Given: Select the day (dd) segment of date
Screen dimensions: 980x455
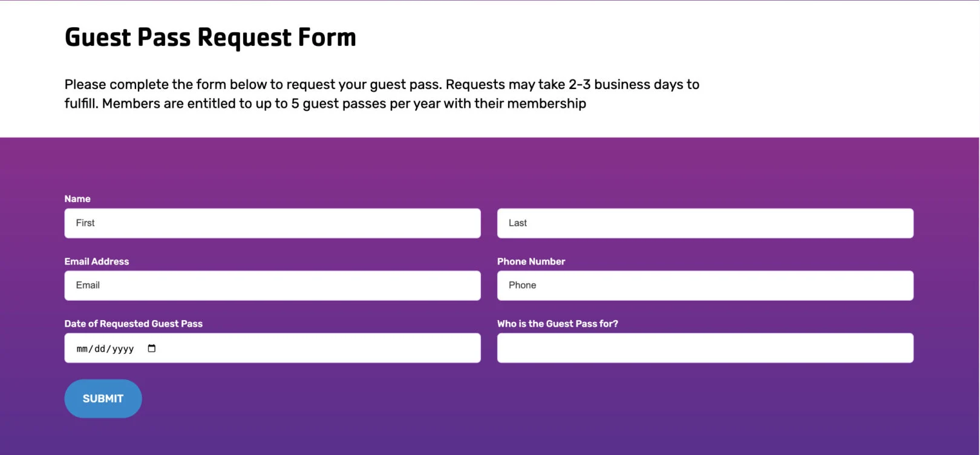Looking at the screenshot, I should [100, 349].
